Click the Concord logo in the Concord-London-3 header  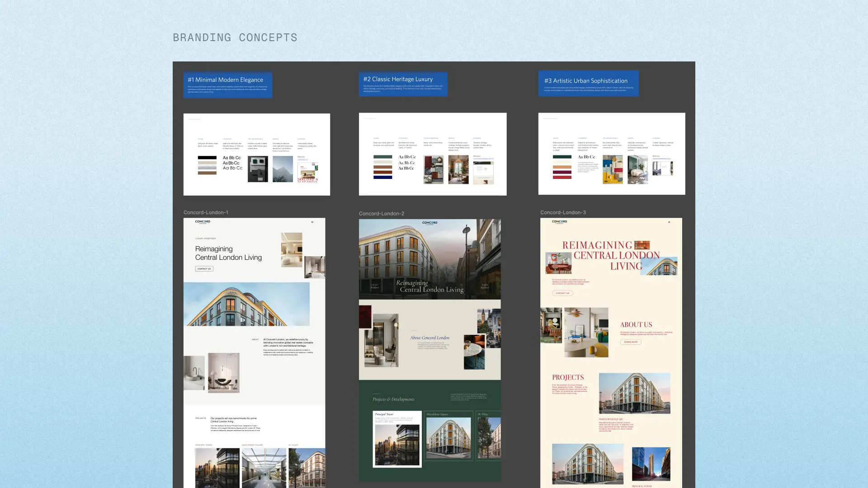pyautogui.click(x=559, y=222)
